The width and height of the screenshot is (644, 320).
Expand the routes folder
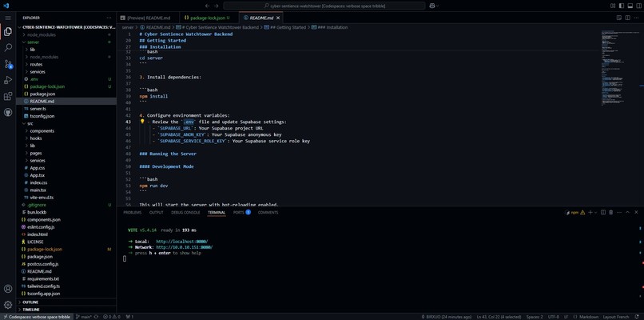66,64
